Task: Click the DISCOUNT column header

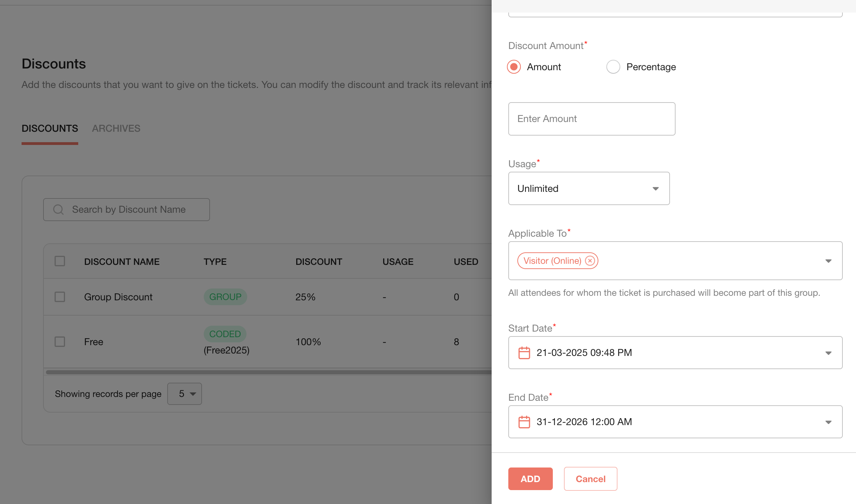Action: point(319,262)
